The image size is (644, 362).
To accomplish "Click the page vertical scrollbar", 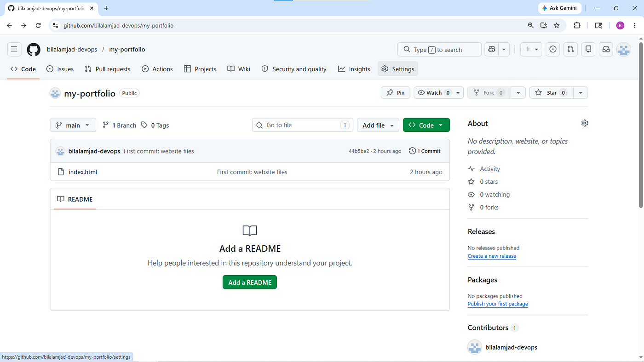I will (x=641, y=124).
